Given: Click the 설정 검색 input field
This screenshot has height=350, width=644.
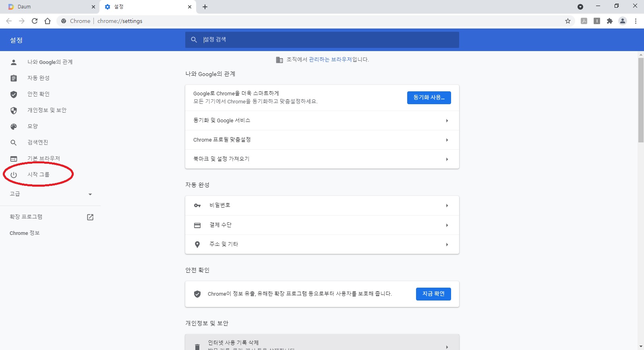Looking at the screenshot, I should click(322, 40).
